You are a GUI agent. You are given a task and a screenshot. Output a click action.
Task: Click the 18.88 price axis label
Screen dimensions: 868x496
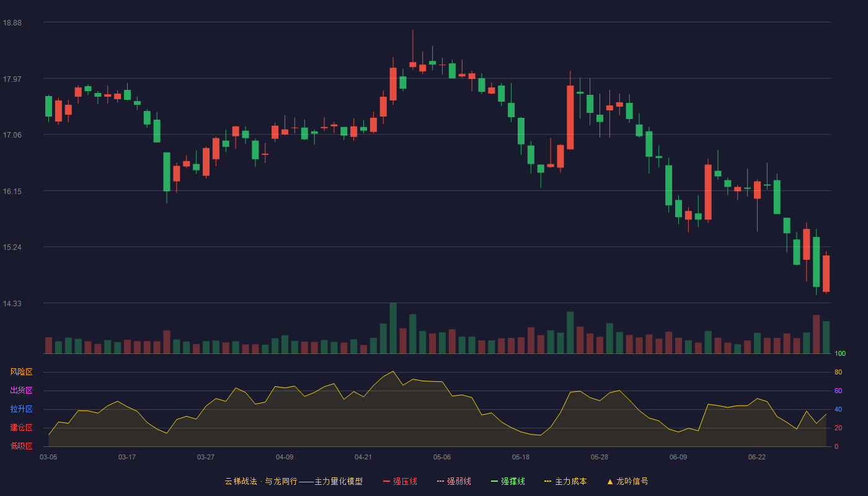(12, 23)
